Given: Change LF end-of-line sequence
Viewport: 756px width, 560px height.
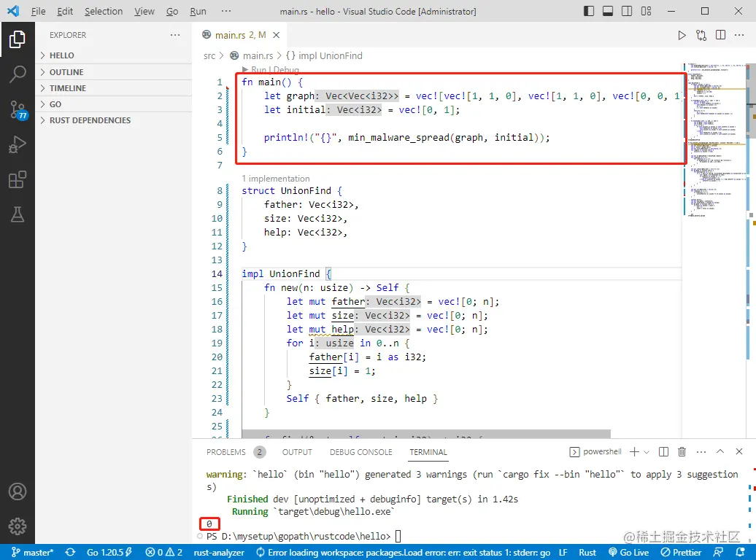Looking at the screenshot, I should [x=563, y=552].
